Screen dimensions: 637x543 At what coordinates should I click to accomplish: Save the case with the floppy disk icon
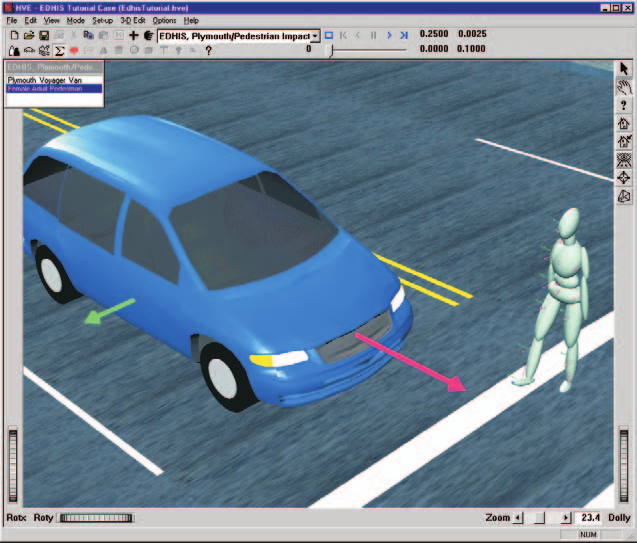coord(44,36)
